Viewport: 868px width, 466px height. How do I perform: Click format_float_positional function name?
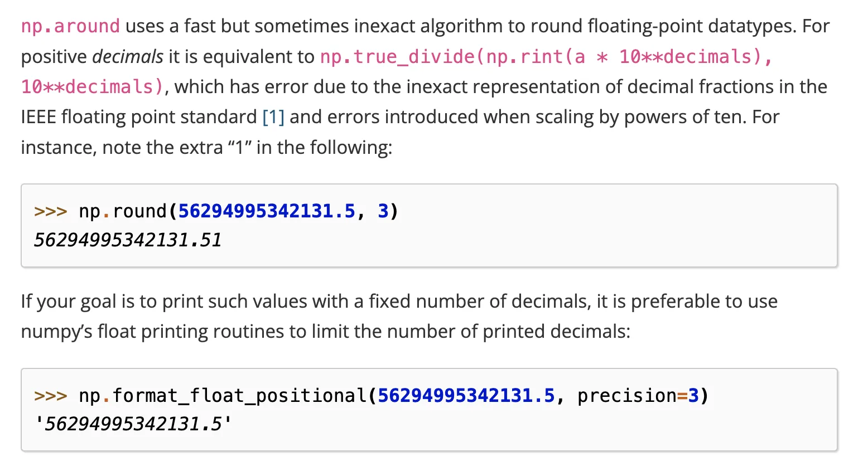coord(239,396)
